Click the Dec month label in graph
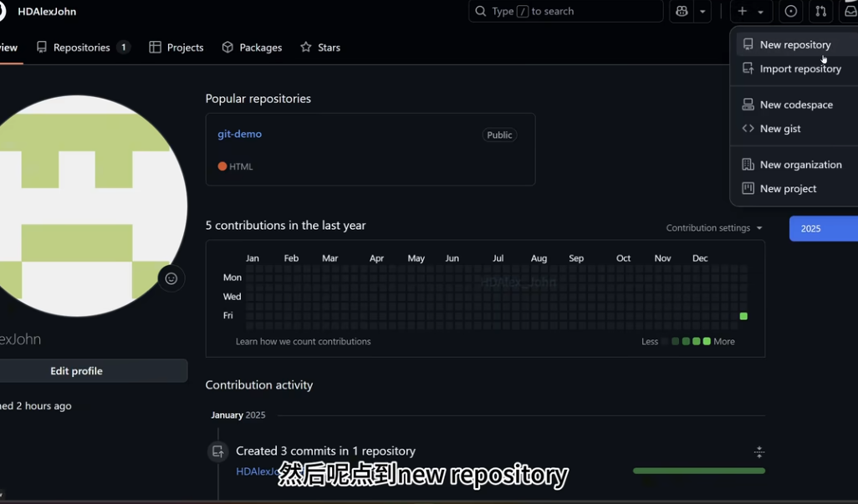The image size is (858, 504). point(700,258)
